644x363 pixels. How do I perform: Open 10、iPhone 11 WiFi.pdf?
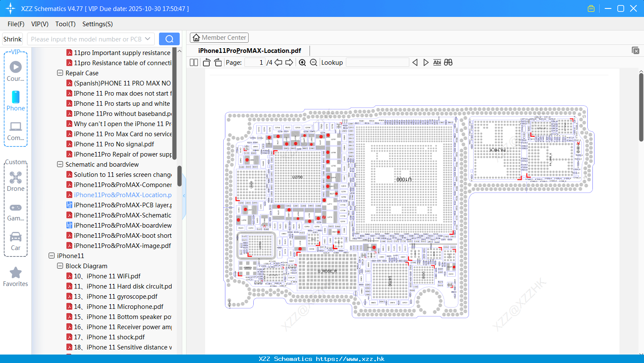pos(103,276)
